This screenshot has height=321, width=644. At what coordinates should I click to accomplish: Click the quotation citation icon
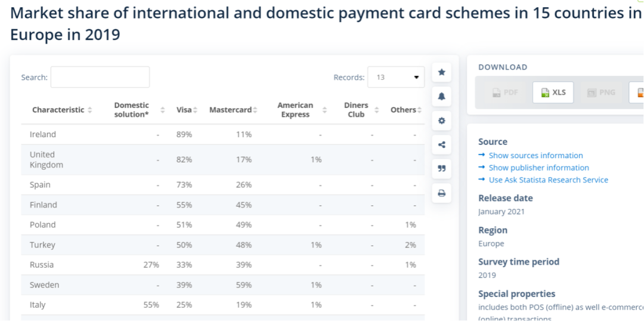441,169
